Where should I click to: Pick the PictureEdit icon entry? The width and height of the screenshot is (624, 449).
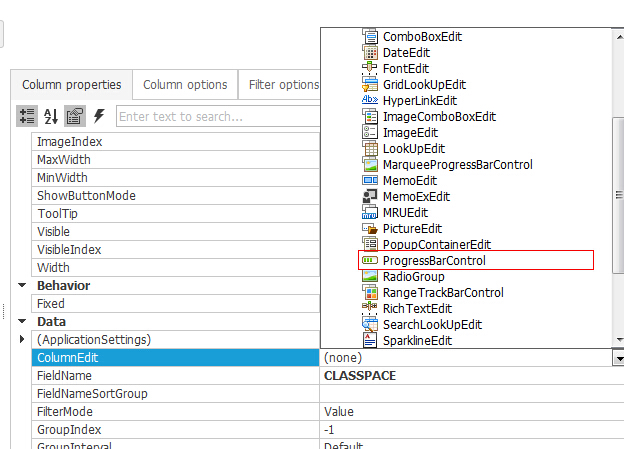click(x=370, y=228)
